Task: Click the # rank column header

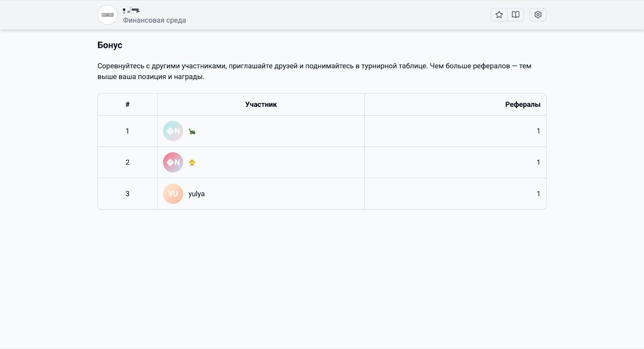Action: (128, 104)
